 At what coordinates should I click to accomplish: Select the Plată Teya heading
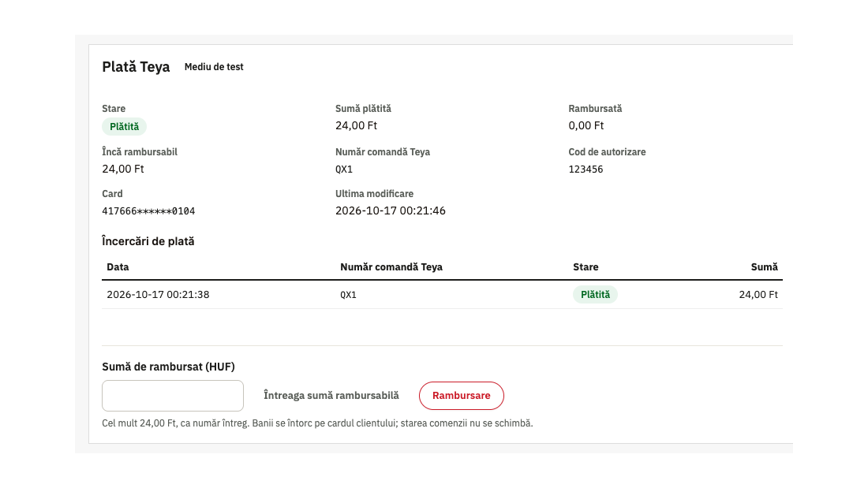(x=136, y=67)
